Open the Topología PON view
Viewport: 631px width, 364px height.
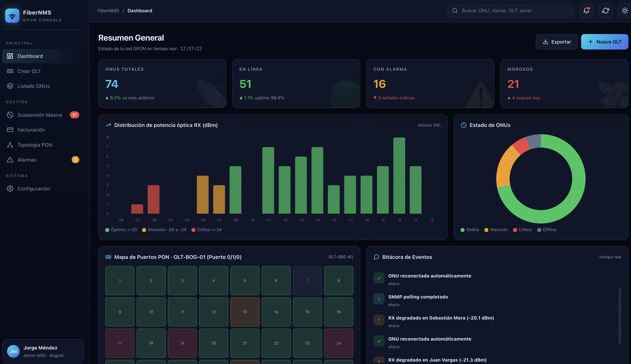(x=43, y=145)
